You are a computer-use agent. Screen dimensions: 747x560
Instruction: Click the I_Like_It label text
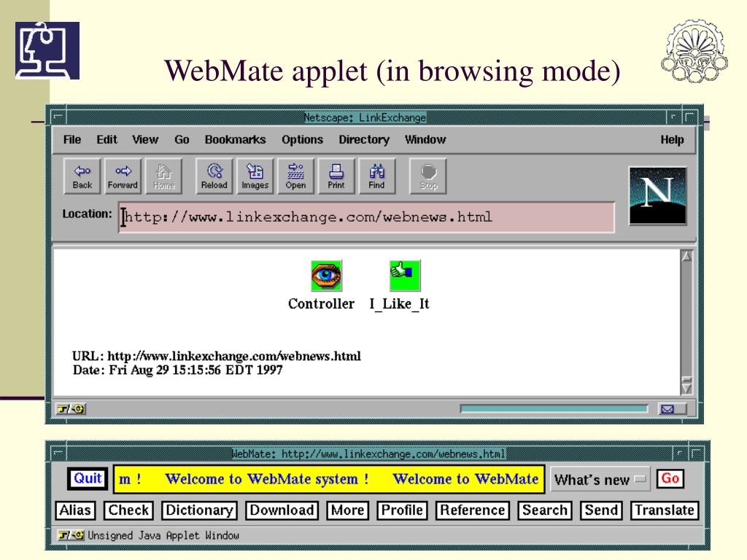(x=399, y=304)
